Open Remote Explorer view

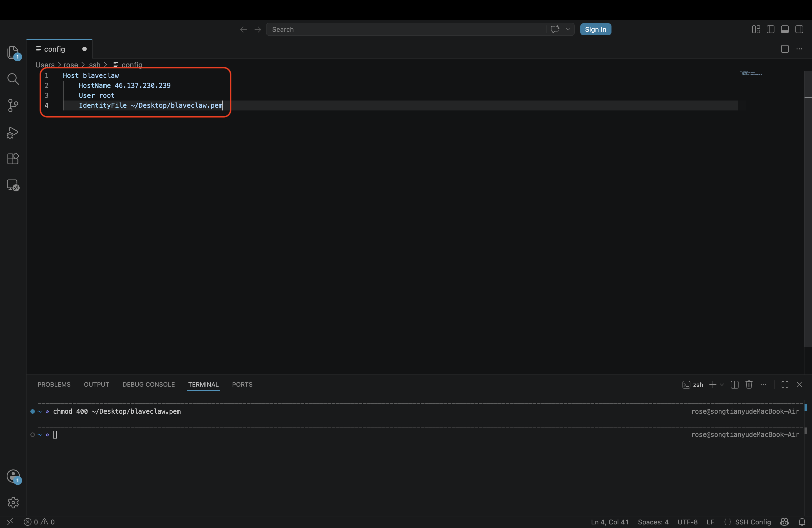pos(13,185)
